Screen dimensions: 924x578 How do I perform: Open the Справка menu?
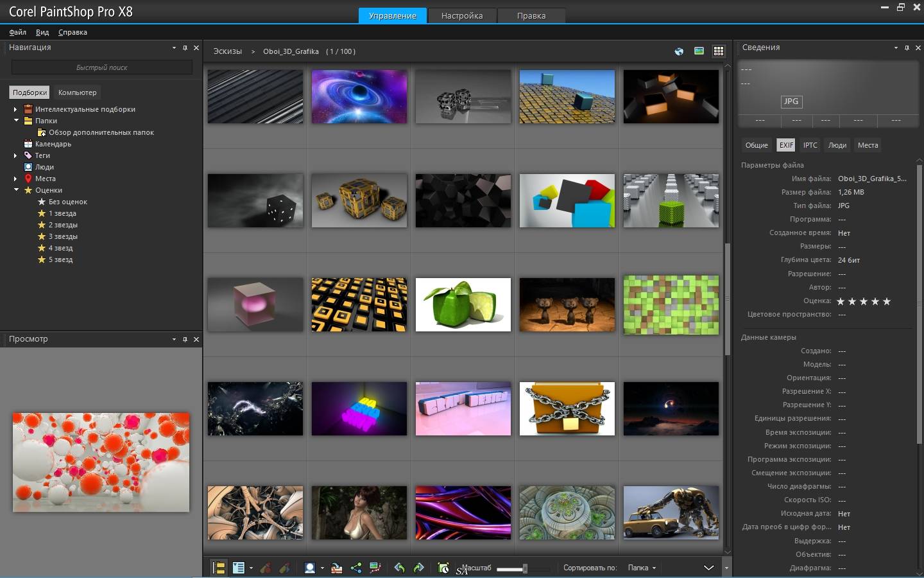73,32
